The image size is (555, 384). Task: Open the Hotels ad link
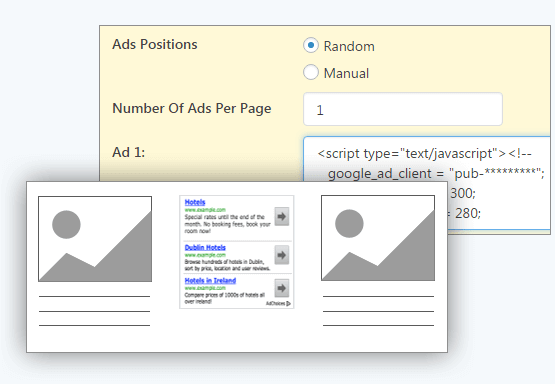click(x=195, y=202)
